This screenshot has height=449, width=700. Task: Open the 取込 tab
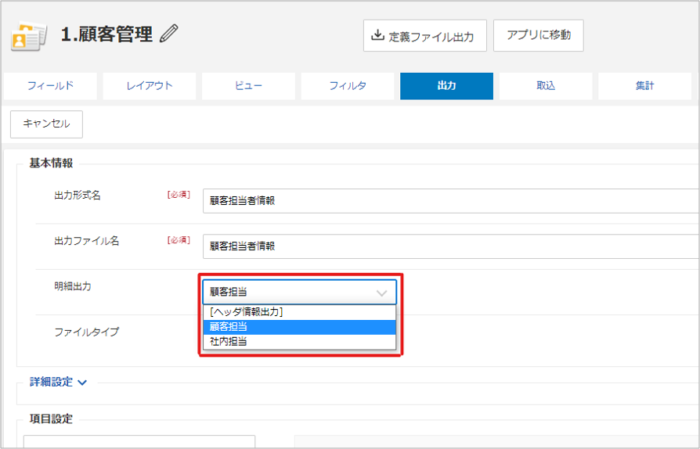[546, 86]
